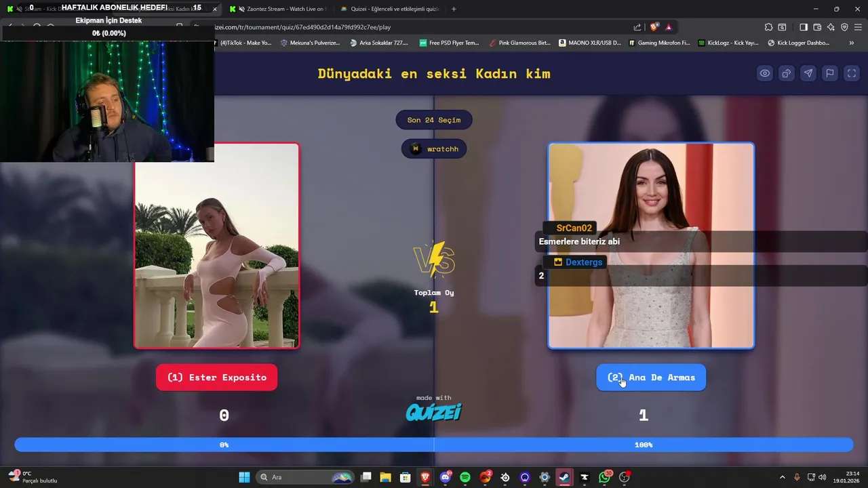Vote for (2) Ana De Armas
The height and width of the screenshot is (488, 868).
click(651, 378)
